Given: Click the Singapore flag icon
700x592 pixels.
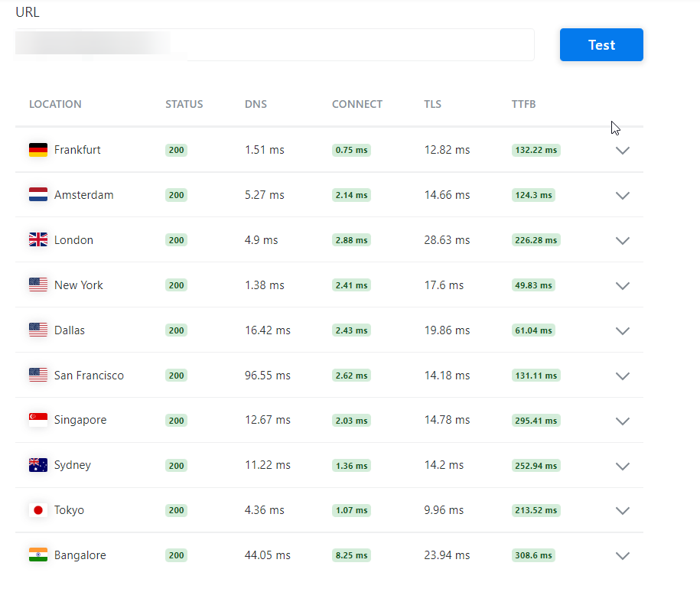Looking at the screenshot, I should [38, 420].
